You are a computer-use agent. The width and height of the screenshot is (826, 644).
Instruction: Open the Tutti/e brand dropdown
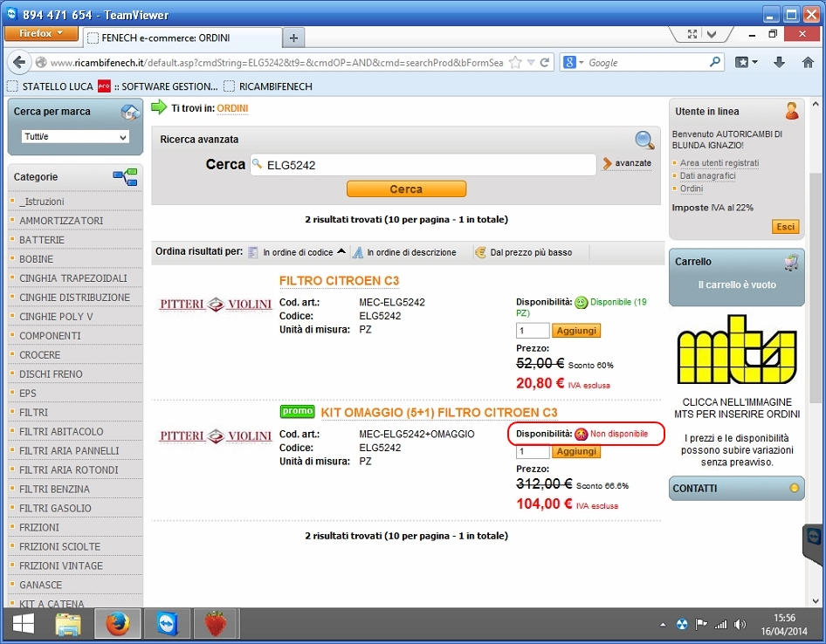point(75,137)
